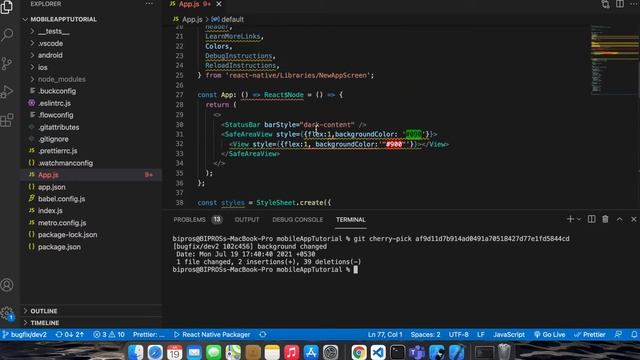This screenshot has height=360, width=640.
Task: Create a new terminal with plus icon
Action: 570,219
